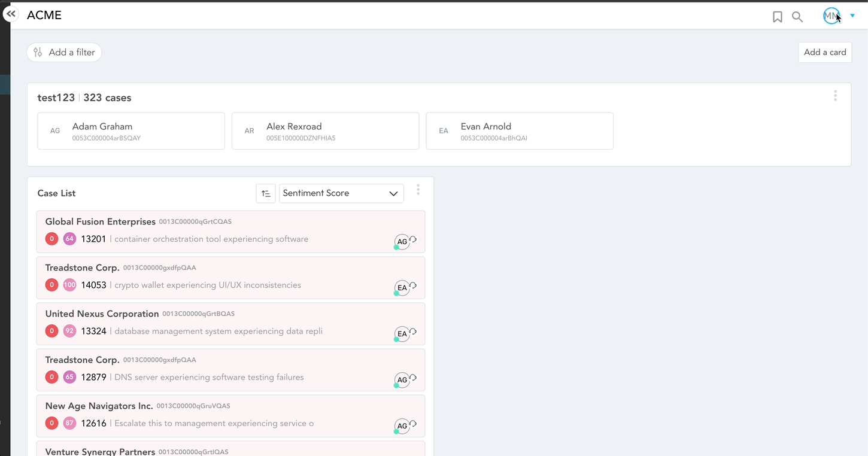Collapse sidebar with double-chevron icon
Image resolution: width=868 pixels, height=456 pixels.
(x=11, y=13)
